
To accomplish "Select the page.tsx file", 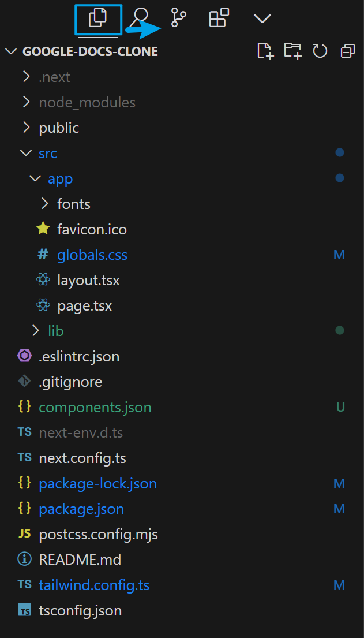I will (x=84, y=305).
